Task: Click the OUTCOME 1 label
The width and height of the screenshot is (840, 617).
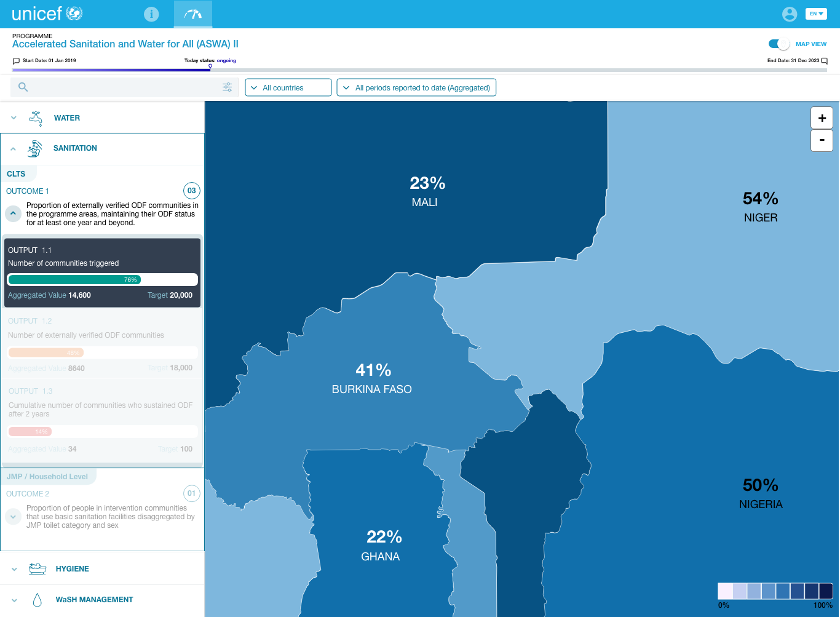Action: click(28, 191)
